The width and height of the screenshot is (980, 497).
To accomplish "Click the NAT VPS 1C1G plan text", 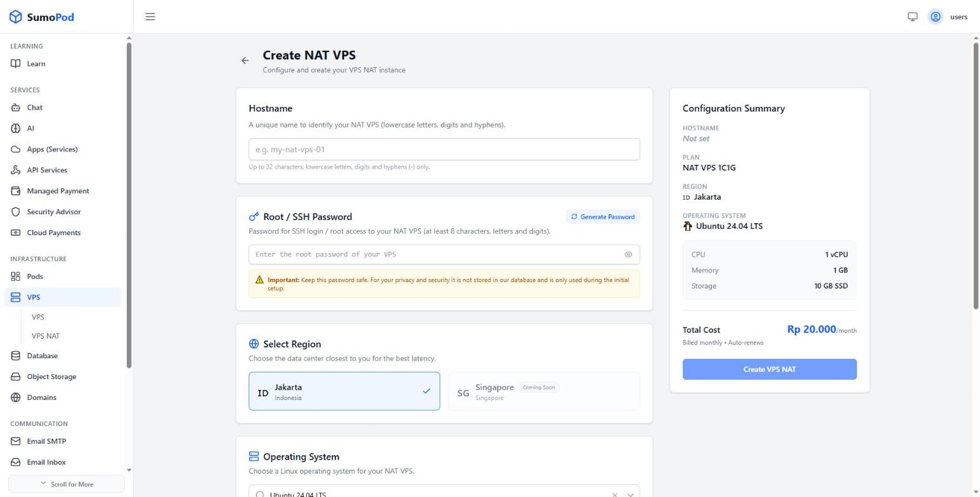I will 709,168.
